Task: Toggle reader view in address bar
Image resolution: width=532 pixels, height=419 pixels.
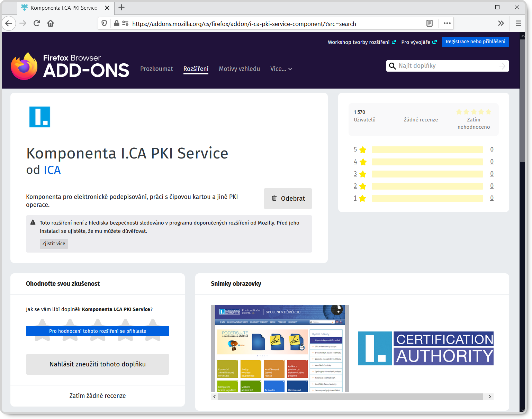Action: coord(430,24)
